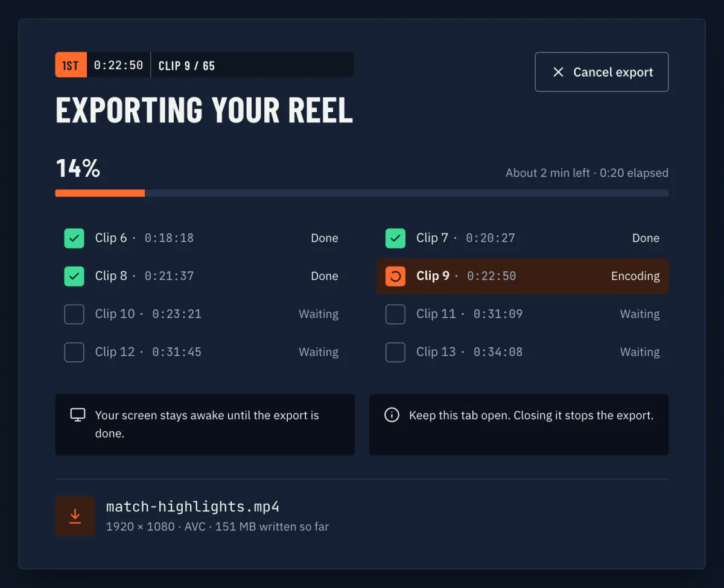The height and width of the screenshot is (588, 724).
Task: Click the 14% progress value
Action: [x=78, y=168]
